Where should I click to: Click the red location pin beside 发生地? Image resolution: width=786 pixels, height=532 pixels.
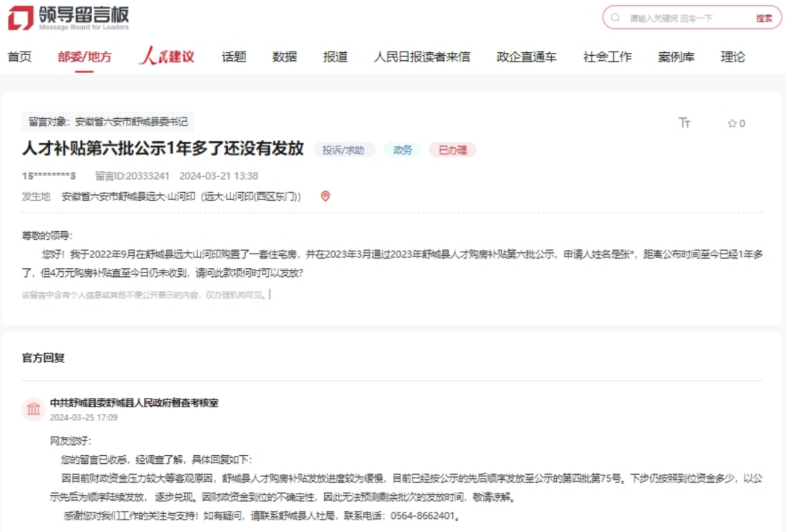pyautogui.click(x=324, y=196)
